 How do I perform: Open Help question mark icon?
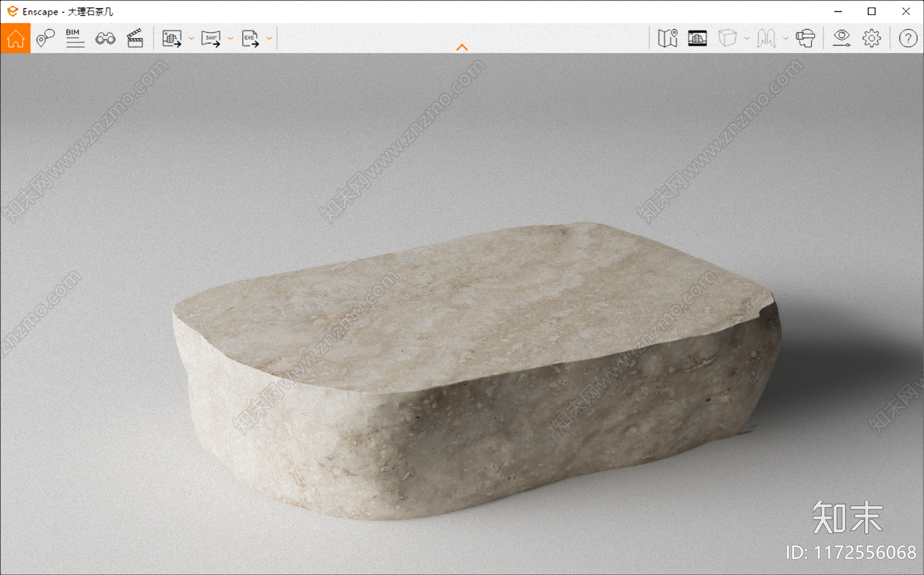[908, 39]
